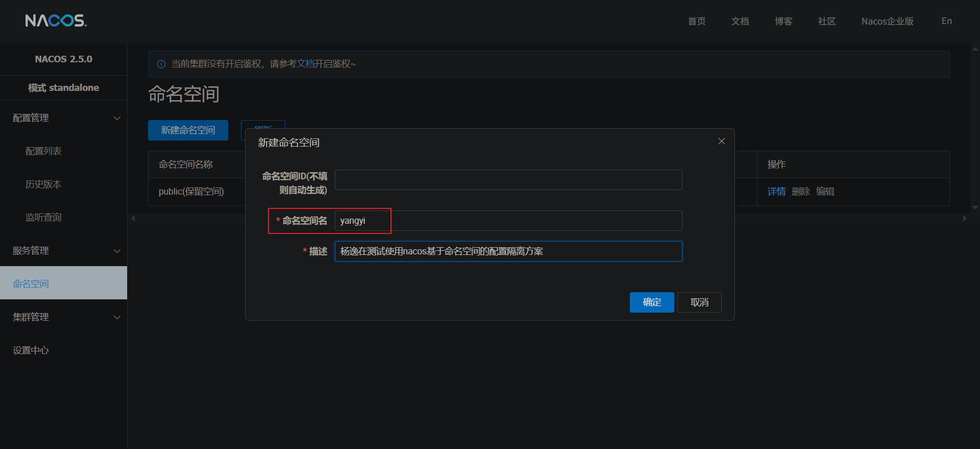Click the NACOS logo

(x=56, y=20)
